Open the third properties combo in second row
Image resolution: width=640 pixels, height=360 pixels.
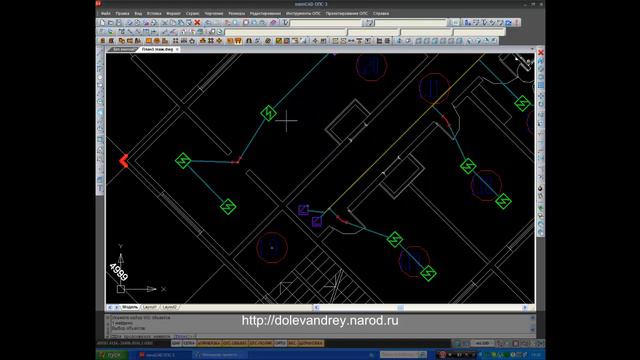[427, 32]
